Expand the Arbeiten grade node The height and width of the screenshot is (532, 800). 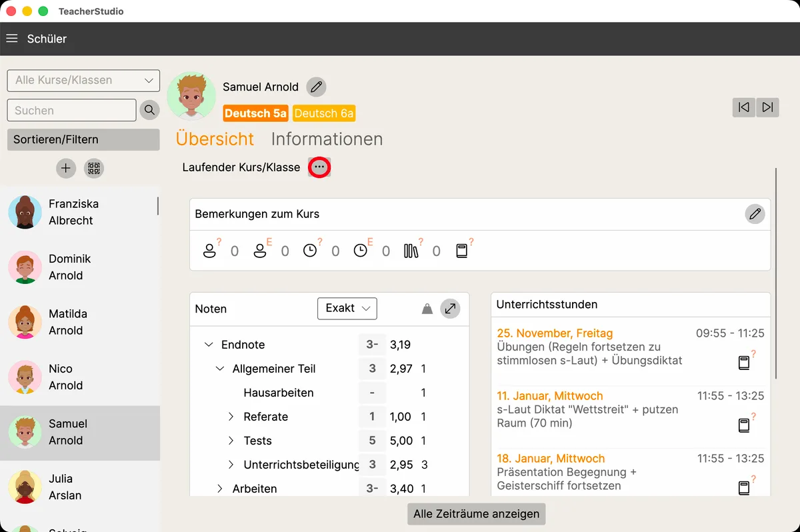click(x=220, y=489)
